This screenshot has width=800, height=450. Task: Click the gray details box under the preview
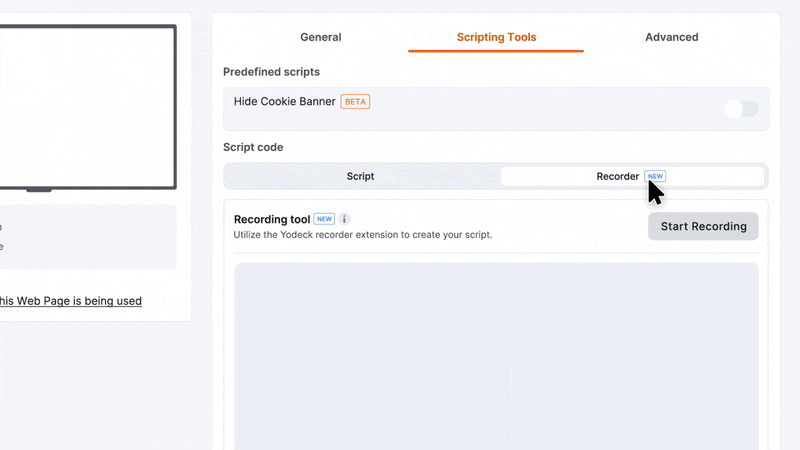(88, 237)
